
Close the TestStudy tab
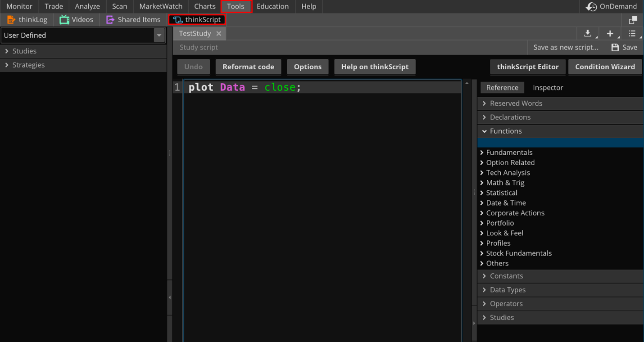(218, 33)
